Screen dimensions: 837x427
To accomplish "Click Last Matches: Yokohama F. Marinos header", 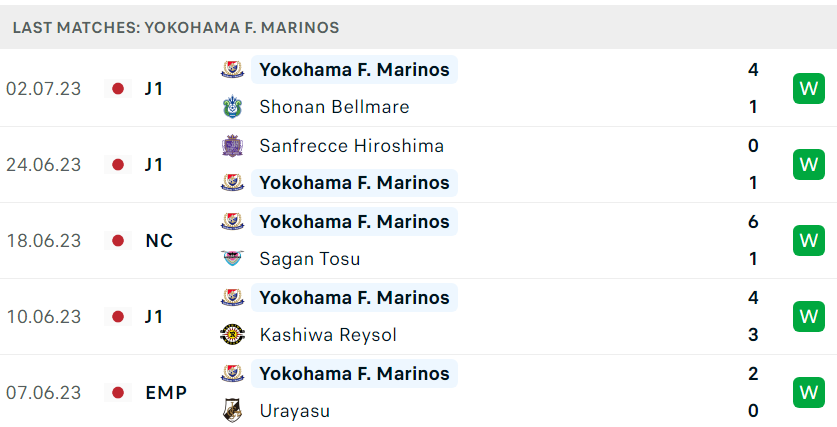I will [x=176, y=28].
